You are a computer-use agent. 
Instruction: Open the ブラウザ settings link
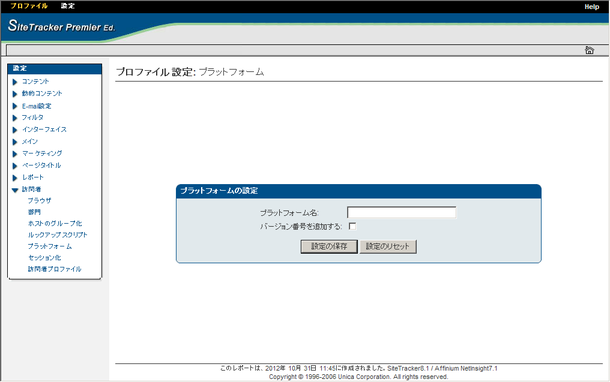39,201
